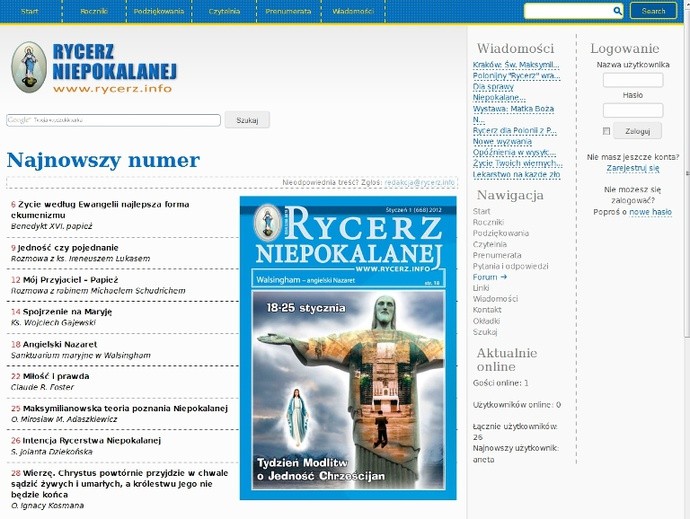Click Start in Nawigacja sidebar
This screenshot has width=690, height=519.
[x=481, y=211]
